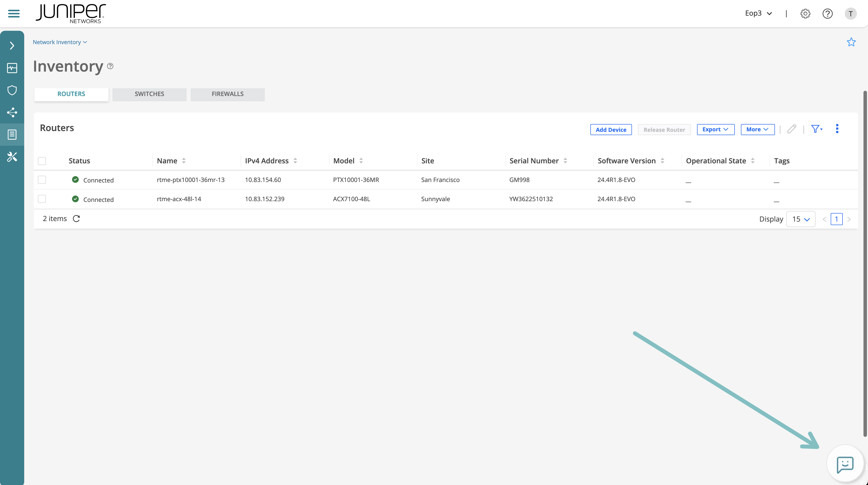Open the Observability monitor sidebar icon
This screenshot has height=485, width=868.
[x=12, y=68]
